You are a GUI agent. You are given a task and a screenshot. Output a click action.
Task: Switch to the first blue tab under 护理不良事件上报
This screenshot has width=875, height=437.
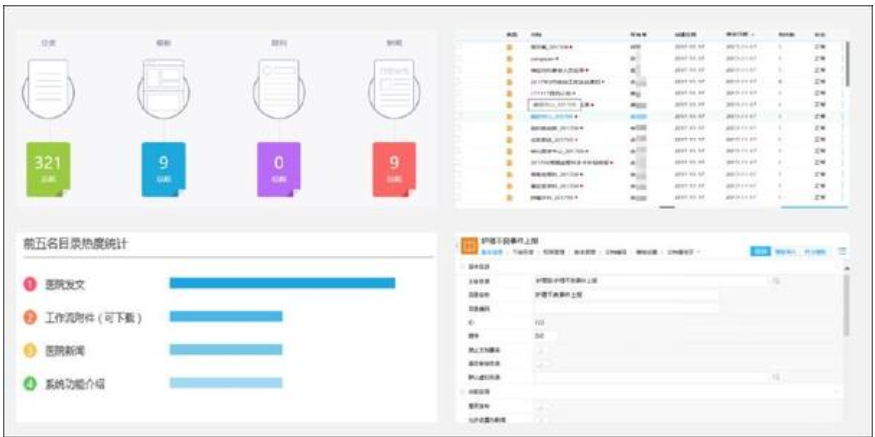[492, 252]
